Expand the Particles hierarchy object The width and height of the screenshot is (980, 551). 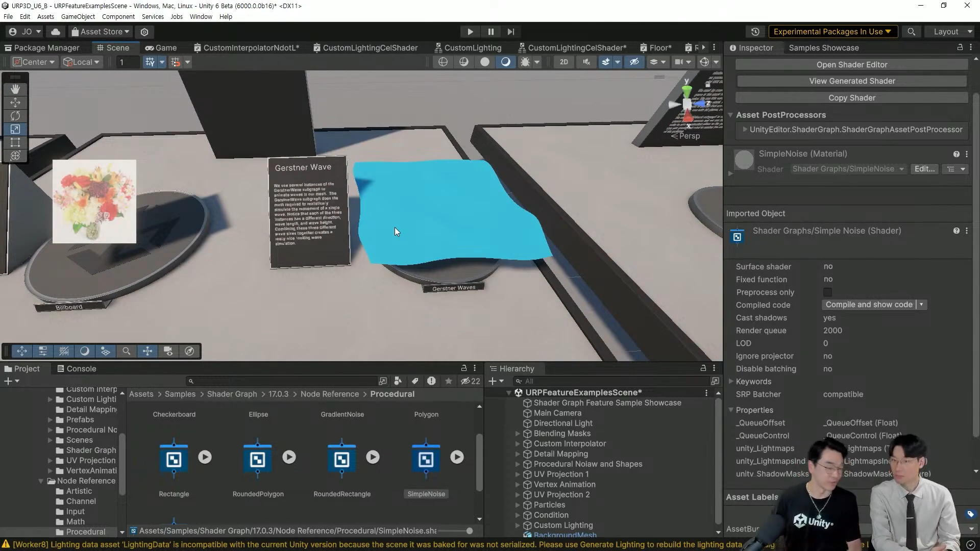click(518, 505)
